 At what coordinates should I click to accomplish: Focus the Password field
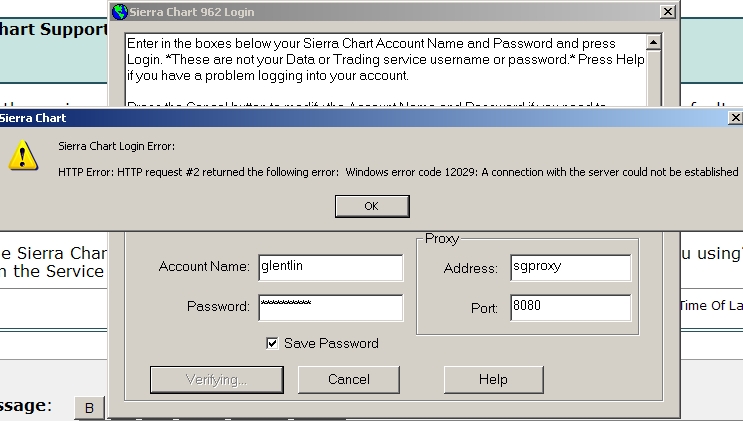pos(330,307)
